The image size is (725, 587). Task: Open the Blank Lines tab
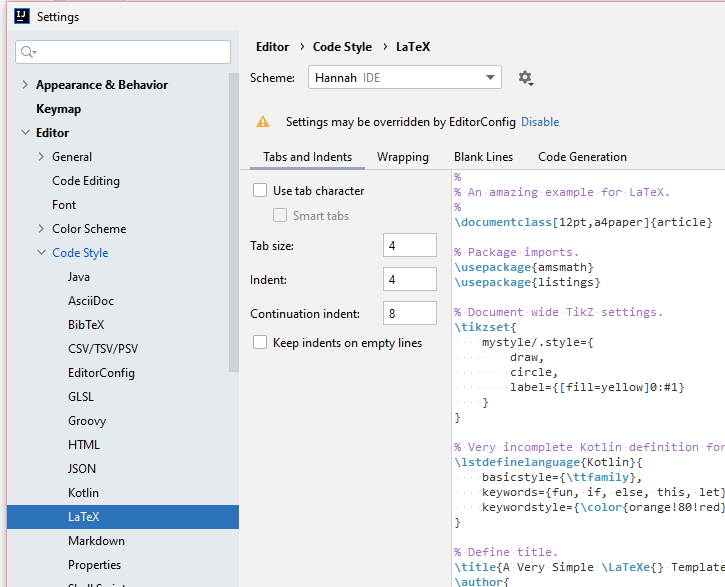(x=483, y=157)
